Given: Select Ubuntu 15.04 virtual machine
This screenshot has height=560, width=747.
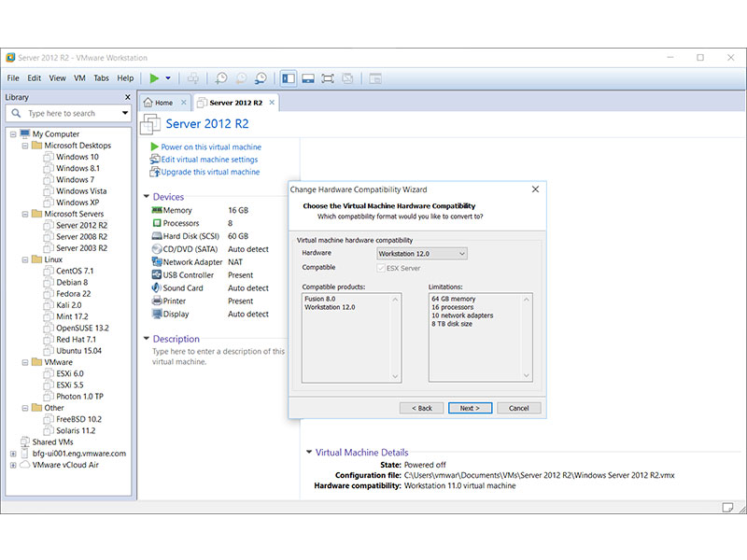Looking at the screenshot, I should click(78, 351).
